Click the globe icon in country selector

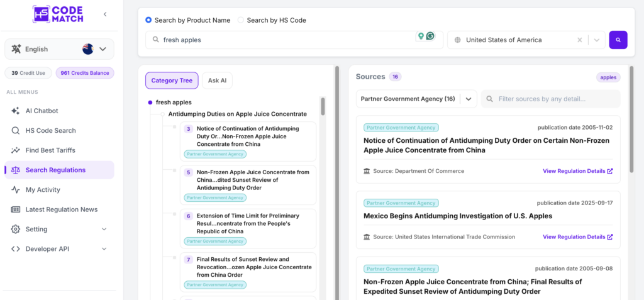pos(458,40)
